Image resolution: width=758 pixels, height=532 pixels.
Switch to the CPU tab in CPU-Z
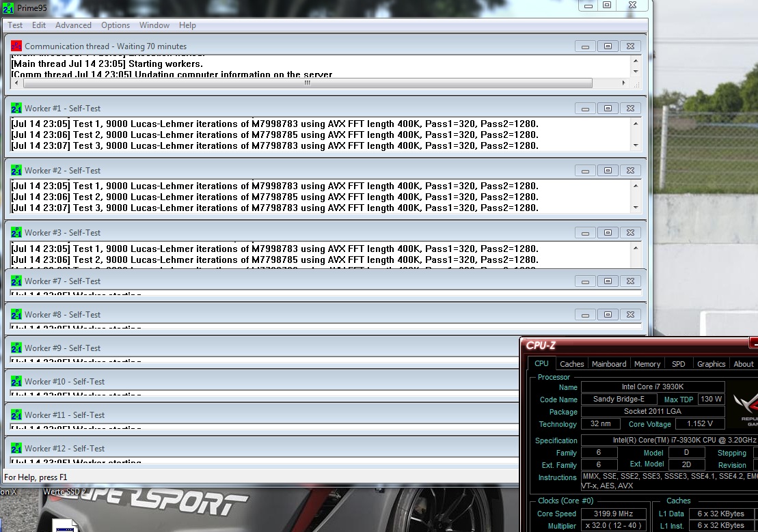tap(541, 363)
